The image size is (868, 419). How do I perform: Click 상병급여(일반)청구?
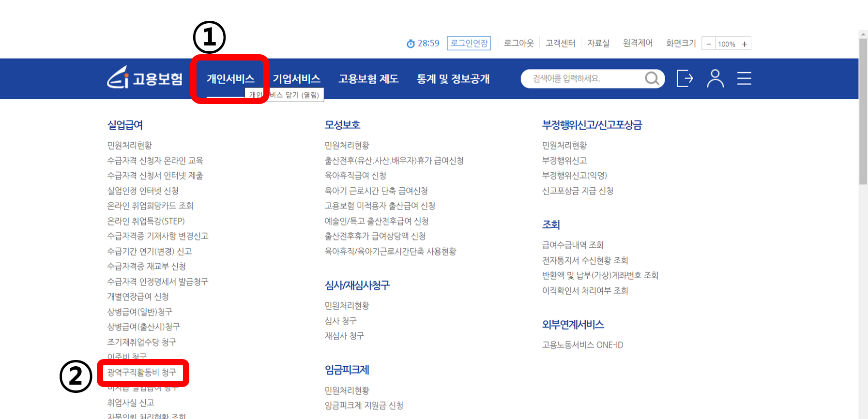(x=140, y=312)
